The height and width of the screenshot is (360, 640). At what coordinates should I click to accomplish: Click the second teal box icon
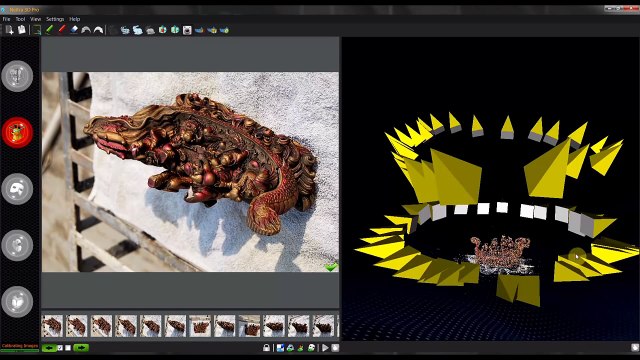[175, 30]
